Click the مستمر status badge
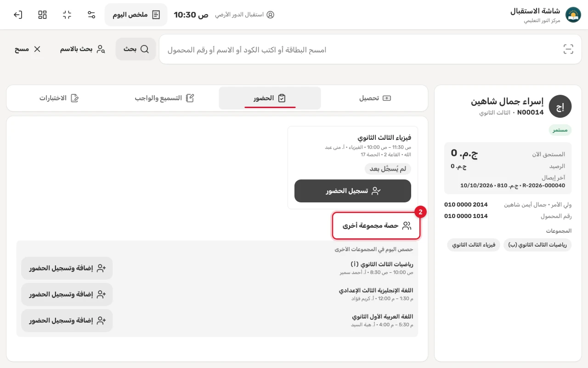 pos(560,130)
